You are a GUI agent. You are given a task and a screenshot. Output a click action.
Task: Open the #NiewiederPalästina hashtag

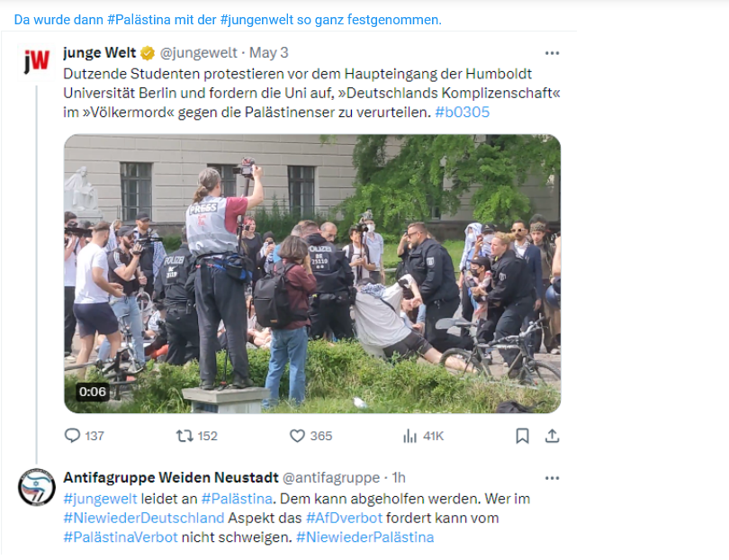point(365,537)
